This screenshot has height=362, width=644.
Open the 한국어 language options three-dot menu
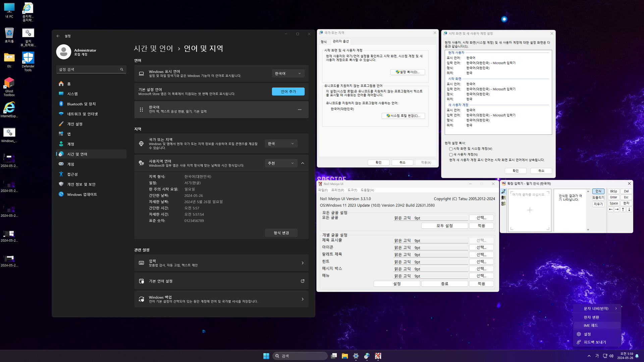click(300, 110)
